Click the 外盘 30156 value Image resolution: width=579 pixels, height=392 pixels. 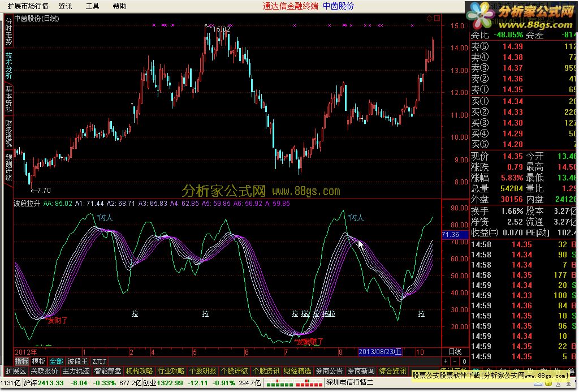tap(512, 199)
